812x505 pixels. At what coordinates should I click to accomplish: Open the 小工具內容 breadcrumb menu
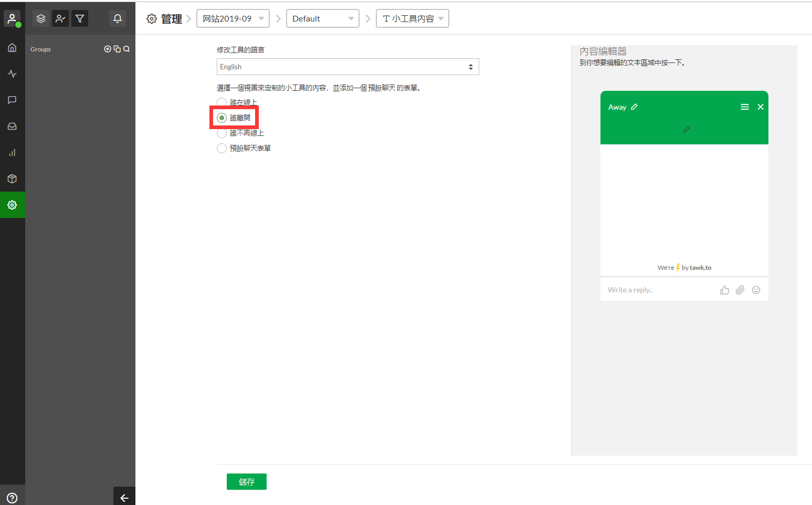click(x=413, y=19)
